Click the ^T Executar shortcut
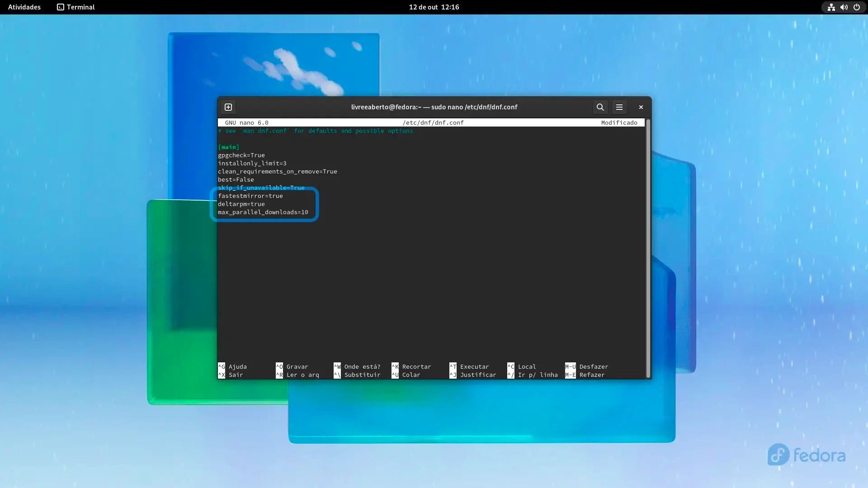This screenshot has width=868, height=488. (x=469, y=366)
